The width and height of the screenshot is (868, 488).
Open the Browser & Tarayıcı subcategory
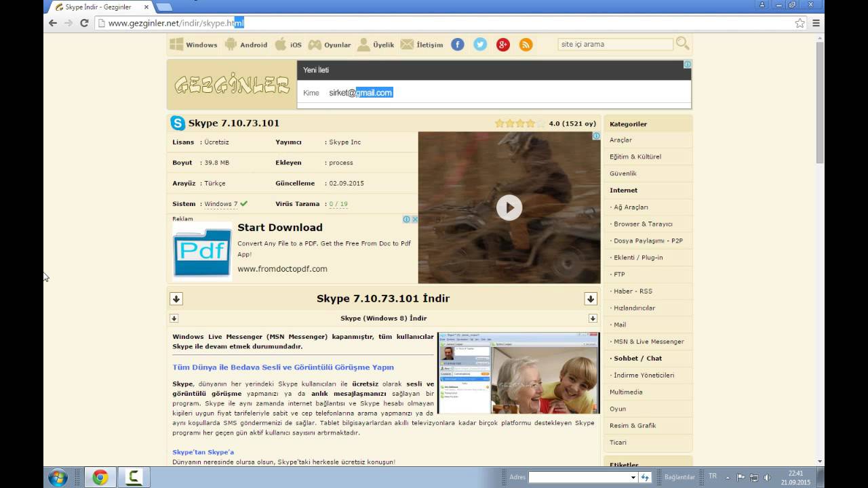click(x=643, y=224)
